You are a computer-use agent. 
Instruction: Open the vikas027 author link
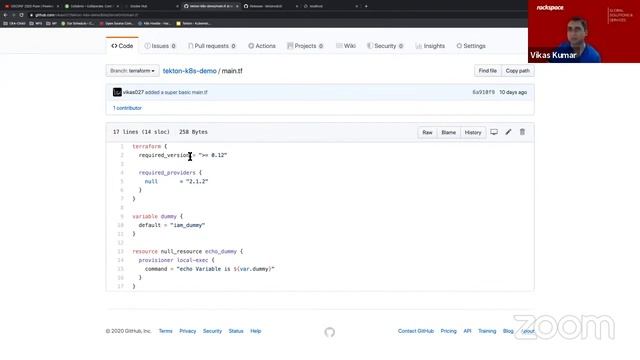pyautogui.click(x=133, y=93)
